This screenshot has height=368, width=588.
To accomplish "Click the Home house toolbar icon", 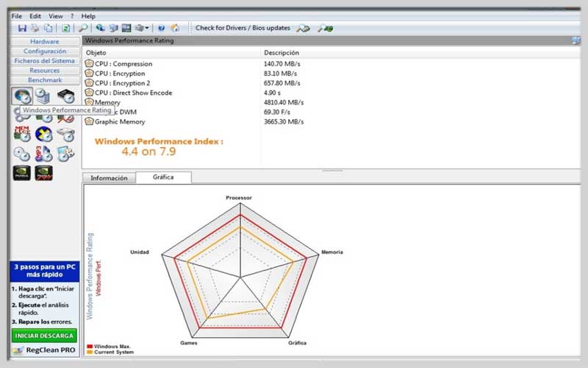I will (175, 28).
